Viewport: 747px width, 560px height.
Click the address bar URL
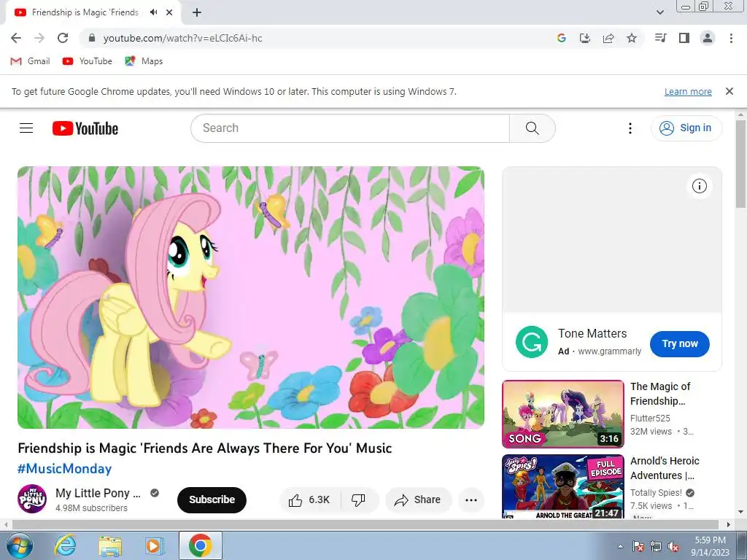click(182, 38)
